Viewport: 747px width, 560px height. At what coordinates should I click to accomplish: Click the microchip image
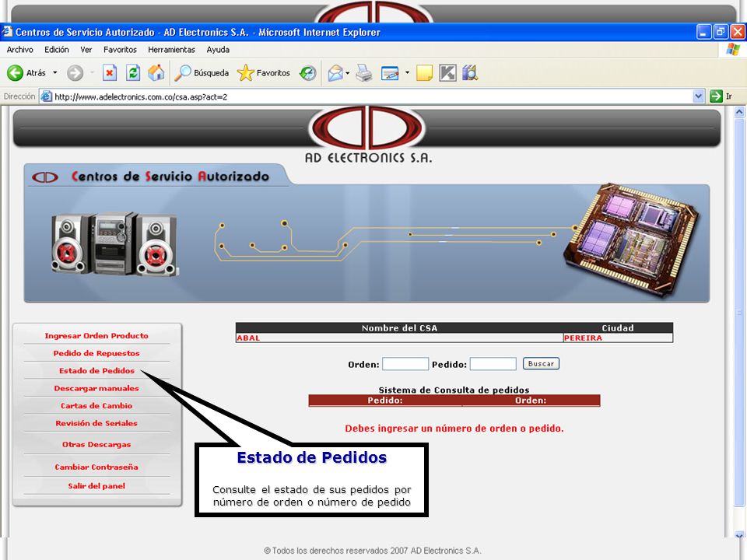tap(630, 240)
